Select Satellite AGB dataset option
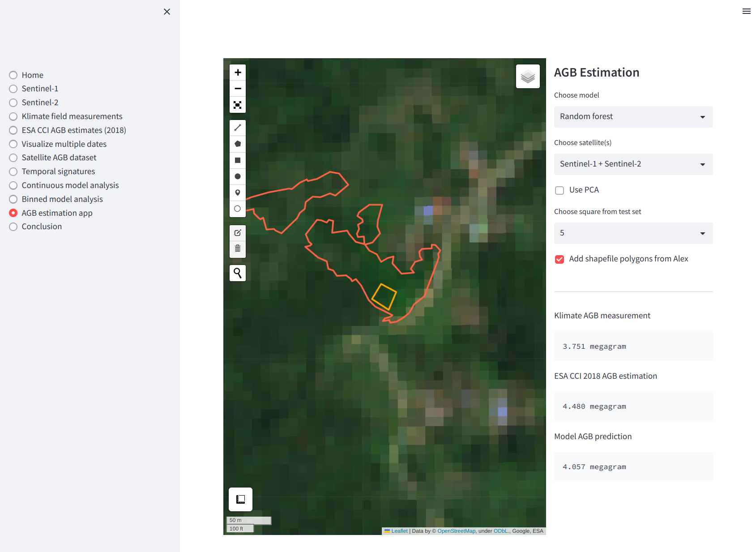Image resolution: width=756 pixels, height=552 pixels. (53, 158)
